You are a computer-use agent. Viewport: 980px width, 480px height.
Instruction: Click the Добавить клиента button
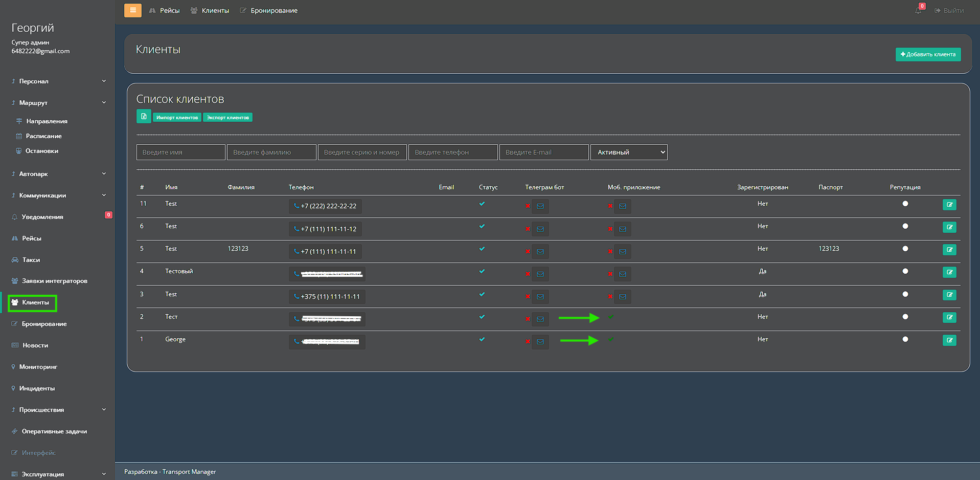(927, 54)
